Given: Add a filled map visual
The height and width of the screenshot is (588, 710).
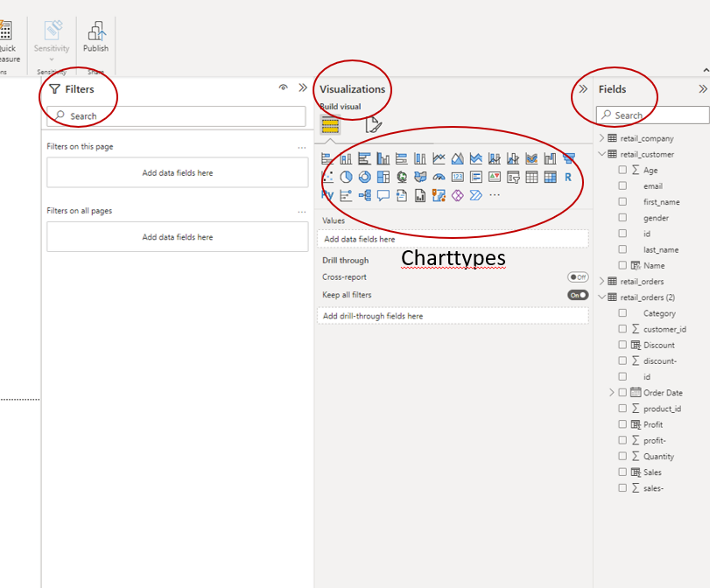Looking at the screenshot, I should (420, 177).
